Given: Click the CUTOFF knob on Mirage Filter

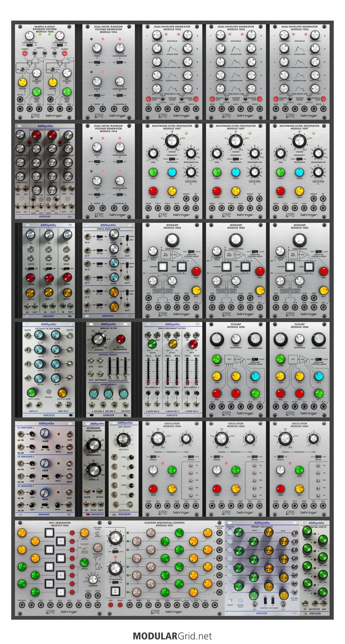Looking at the screenshot, I should point(99,339).
